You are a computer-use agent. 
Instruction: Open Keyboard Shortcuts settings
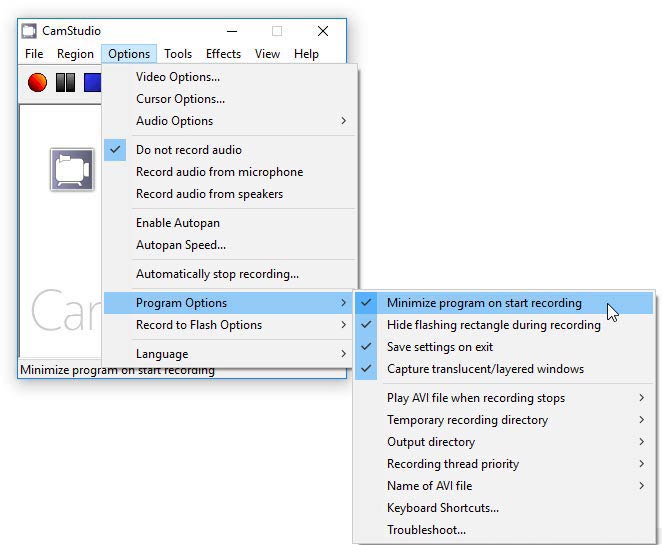[443, 508]
